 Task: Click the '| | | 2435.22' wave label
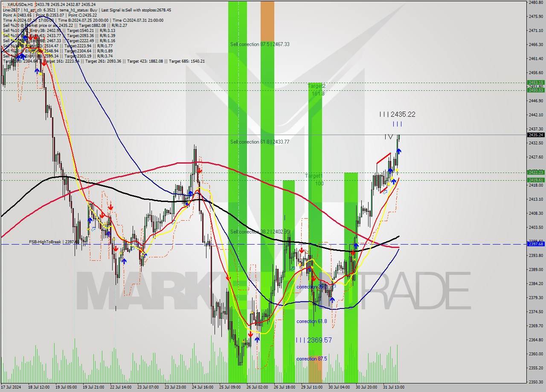click(397, 114)
